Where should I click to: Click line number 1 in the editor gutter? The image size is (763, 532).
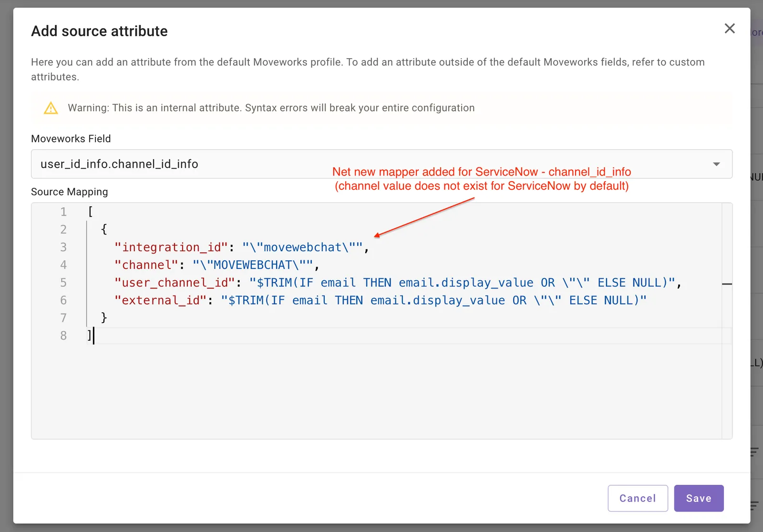coord(63,212)
